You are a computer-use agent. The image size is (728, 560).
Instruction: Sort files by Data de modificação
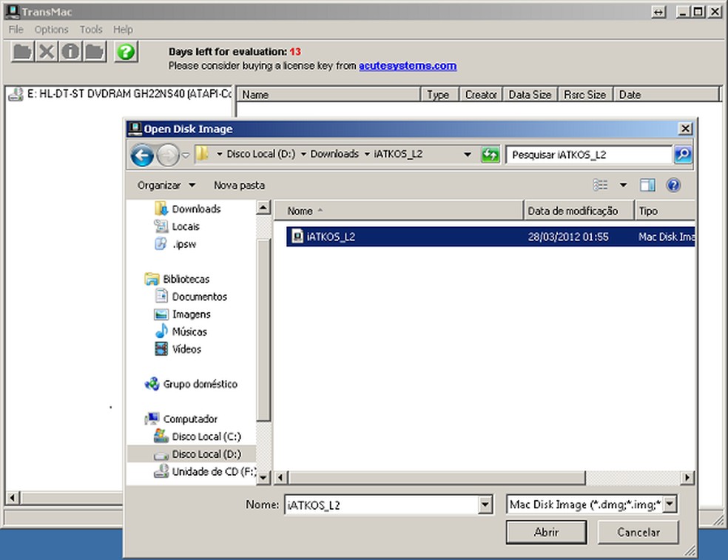[579, 211]
